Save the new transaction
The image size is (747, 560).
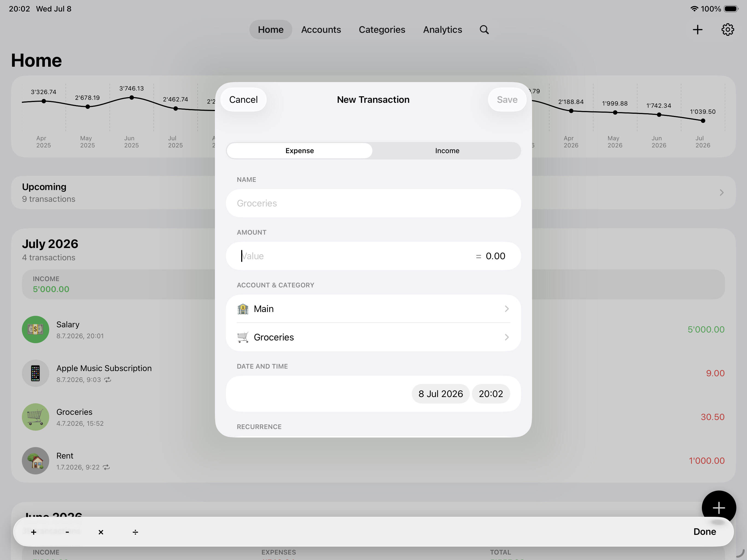tap(507, 100)
